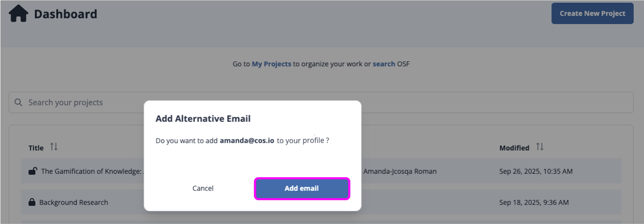Screen dimensions: 644x224
Task: Sort projects by Modified arrows icon
Action: click(539, 147)
